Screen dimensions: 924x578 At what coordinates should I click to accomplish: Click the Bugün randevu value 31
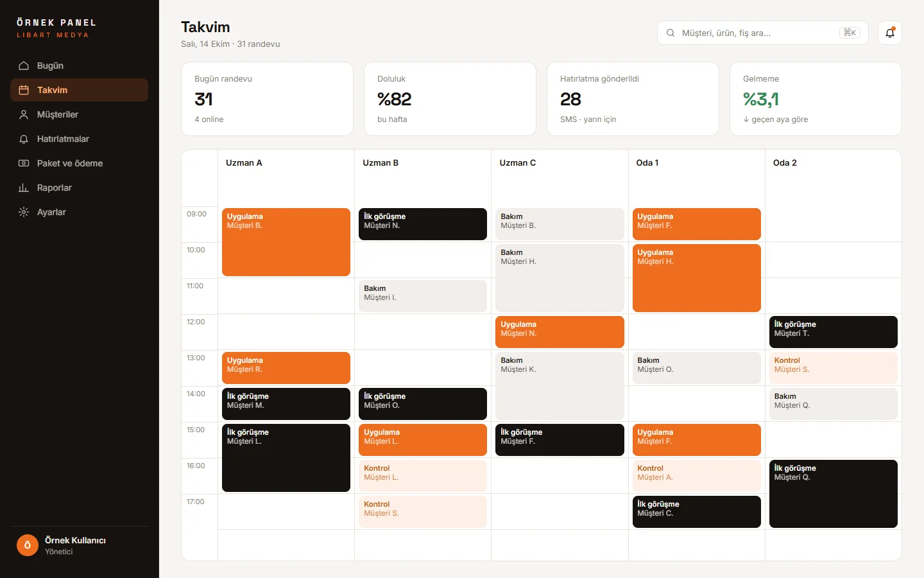coord(203,99)
